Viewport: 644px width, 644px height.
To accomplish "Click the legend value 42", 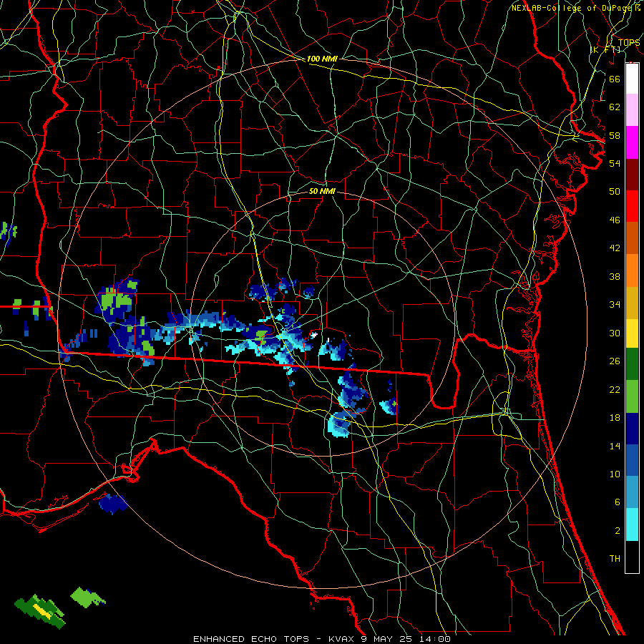I will [615, 248].
